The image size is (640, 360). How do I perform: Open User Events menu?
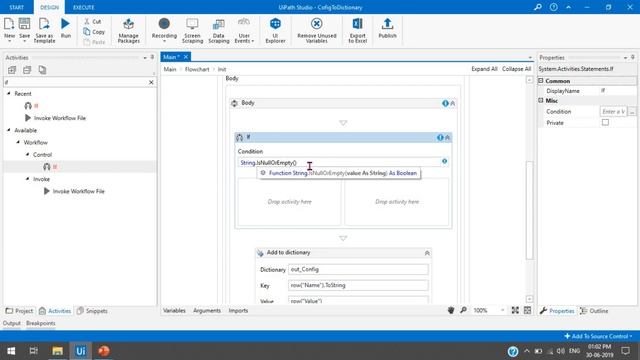244,30
